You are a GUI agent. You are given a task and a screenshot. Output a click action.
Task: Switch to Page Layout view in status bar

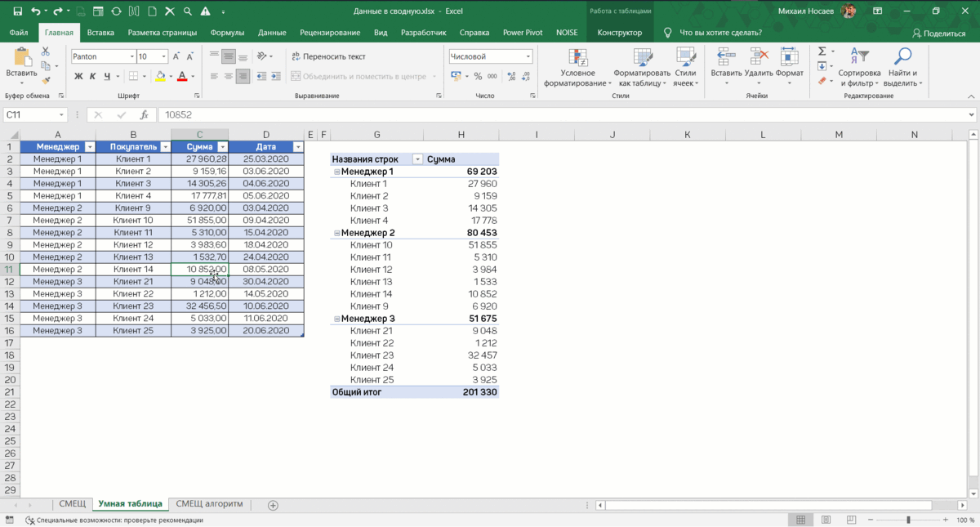(826, 520)
